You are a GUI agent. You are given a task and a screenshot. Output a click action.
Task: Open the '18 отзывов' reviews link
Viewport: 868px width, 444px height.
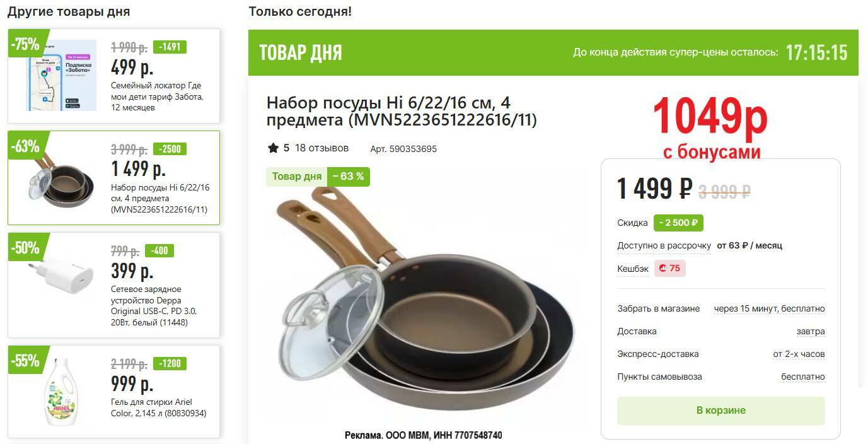click(321, 148)
